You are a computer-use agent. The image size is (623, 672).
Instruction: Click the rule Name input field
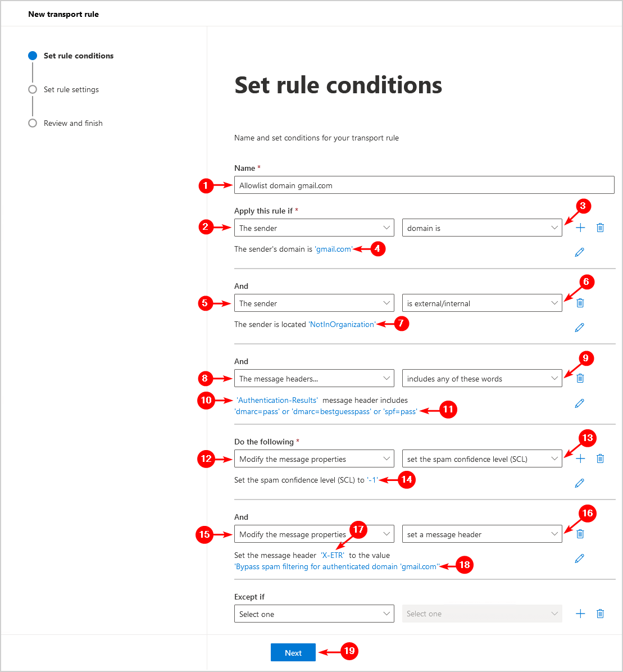[424, 185]
